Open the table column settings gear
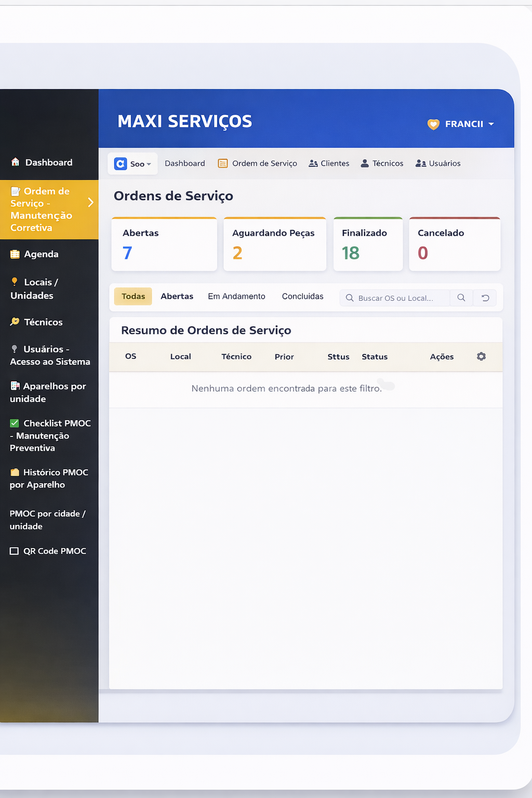532x798 pixels. pyautogui.click(x=481, y=356)
